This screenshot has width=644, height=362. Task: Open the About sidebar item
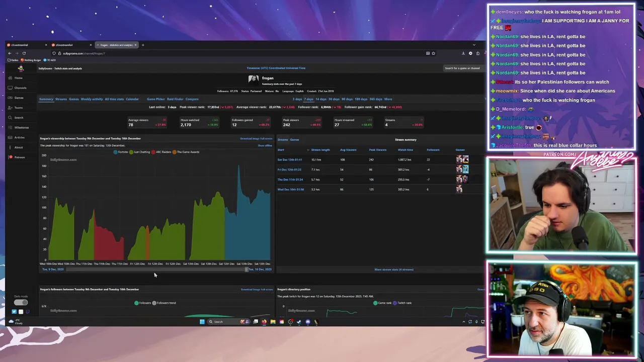(x=15, y=147)
